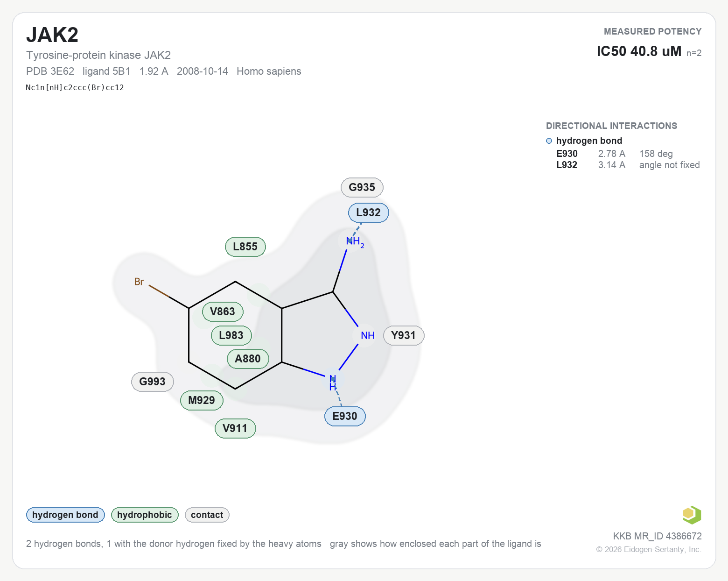Click the Br atom label

pyautogui.click(x=139, y=282)
